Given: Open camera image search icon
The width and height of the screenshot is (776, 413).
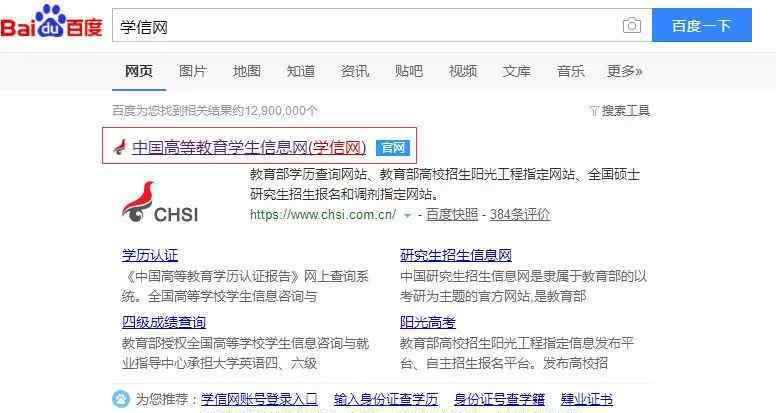Looking at the screenshot, I should point(631,25).
